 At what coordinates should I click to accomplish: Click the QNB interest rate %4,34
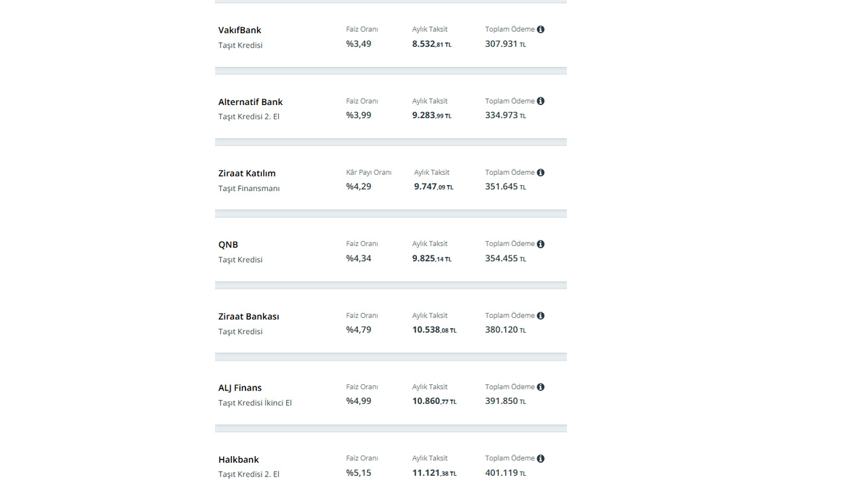pos(359,258)
